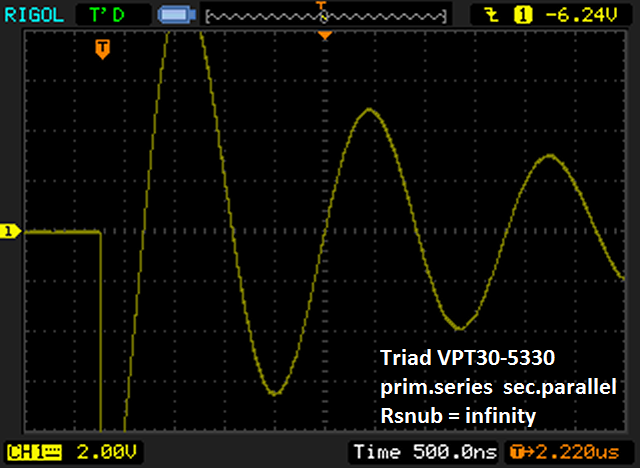
Task: Click the yellow channel 1 ground level marker
Action: point(10,231)
